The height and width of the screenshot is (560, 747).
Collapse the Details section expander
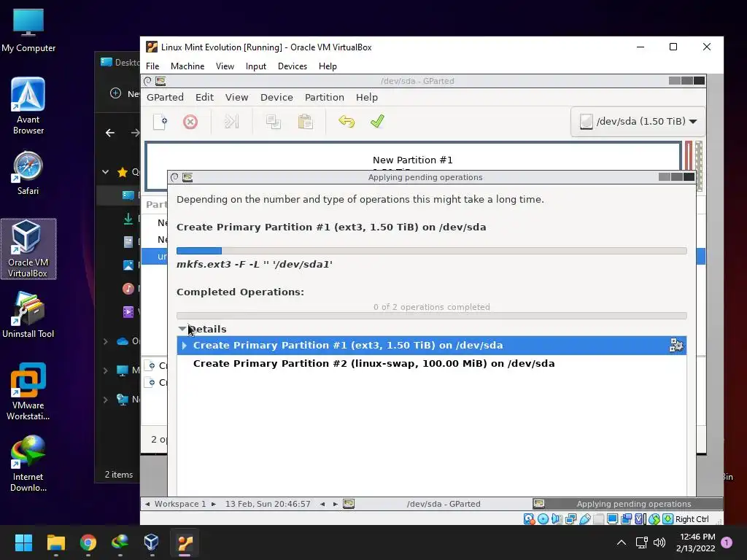coord(182,329)
